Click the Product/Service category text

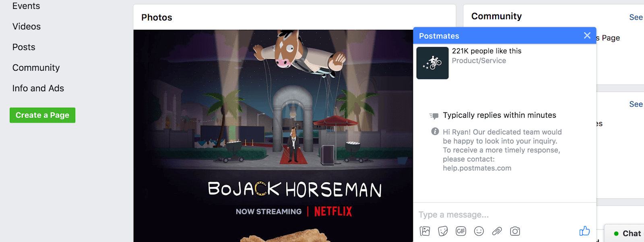click(x=479, y=61)
